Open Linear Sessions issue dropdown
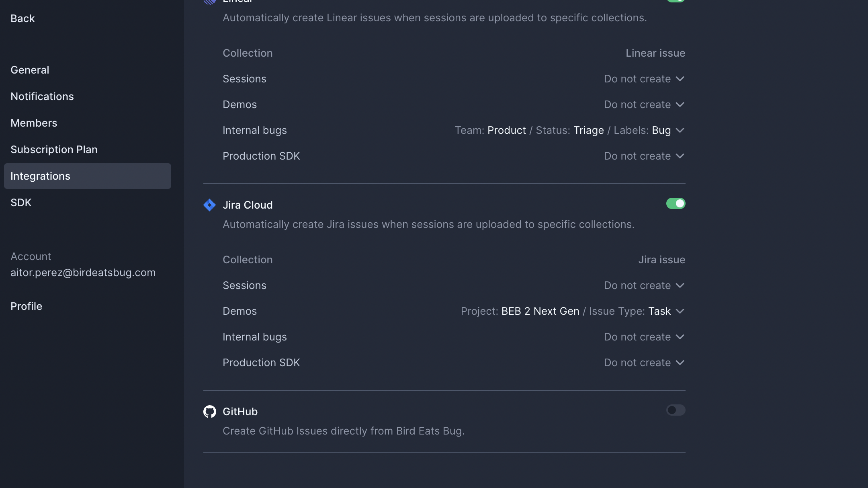This screenshot has width=868, height=488. (x=644, y=79)
